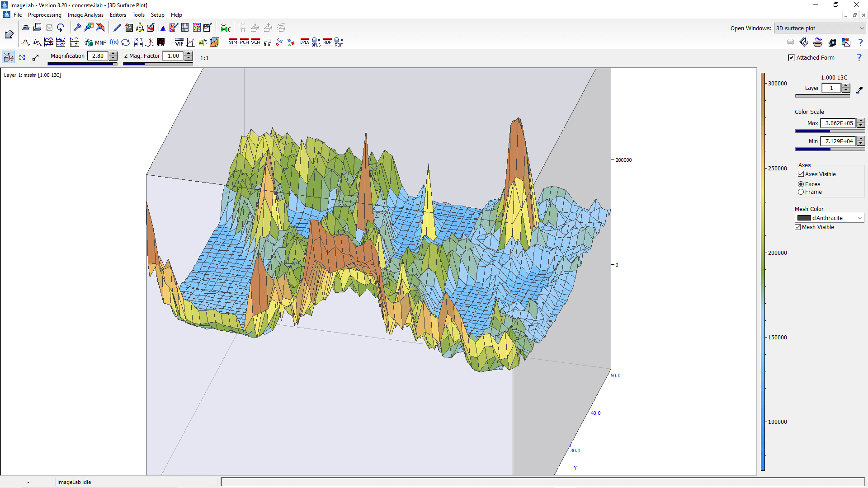The height and width of the screenshot is (488, 868).
Task: Increase the Color Scale Max value
Action: coord(861,121)
